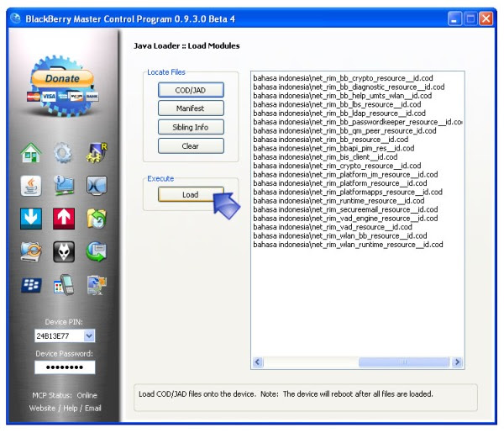The height and width of the screenshot is (433, 504).
Task: Open the black fox head icon
Action: tap(64, 251)
